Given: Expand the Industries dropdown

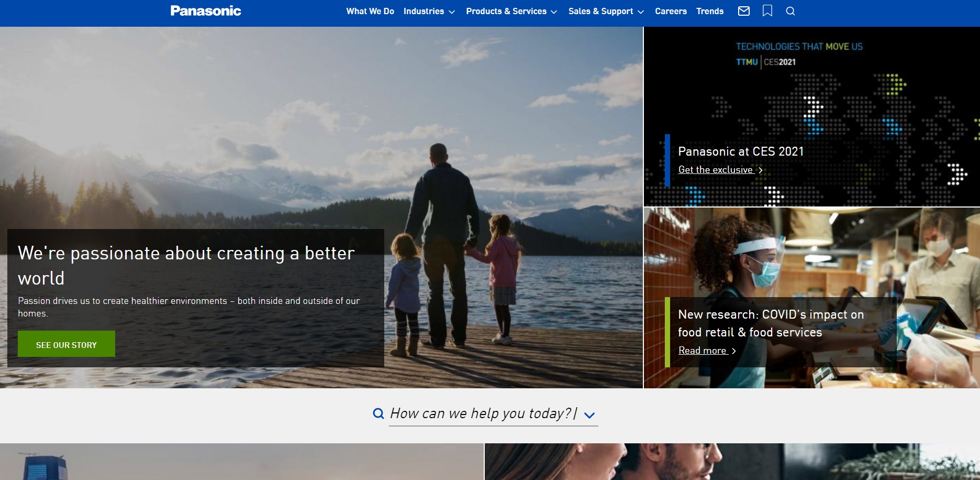Looking at the screenshot, I should tap(429, 11).
